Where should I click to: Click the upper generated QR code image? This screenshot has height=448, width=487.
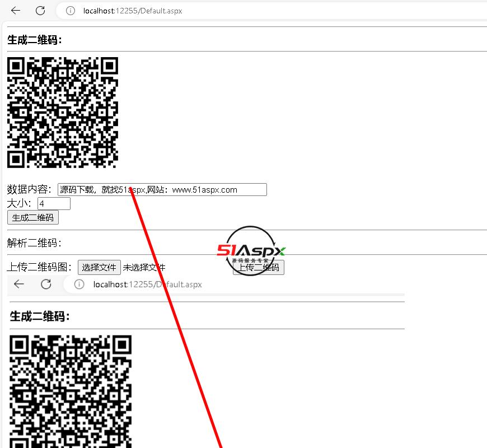tap(63, 113)
